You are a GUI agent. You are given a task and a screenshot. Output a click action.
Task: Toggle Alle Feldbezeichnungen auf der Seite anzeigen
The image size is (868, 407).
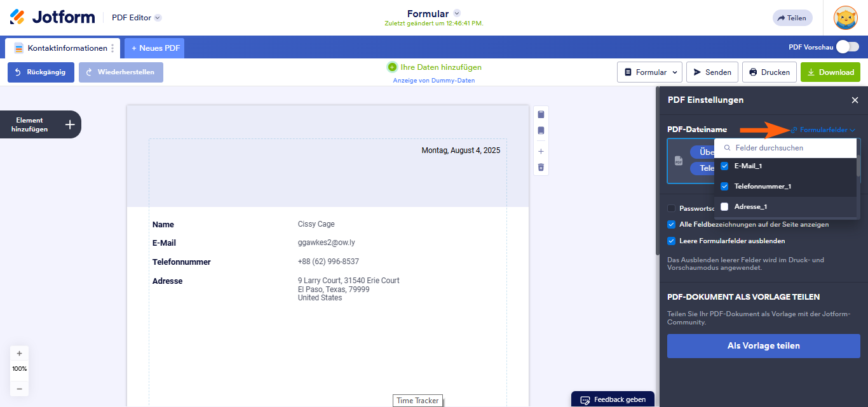[x=671, y=224]
